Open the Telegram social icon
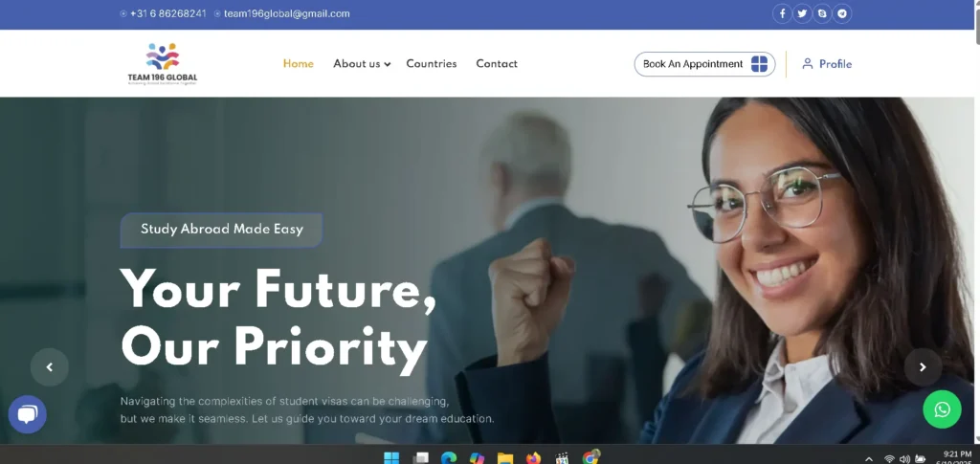This screenshot has height=464, width=980. pyautogui.click(x=842, y=13)
